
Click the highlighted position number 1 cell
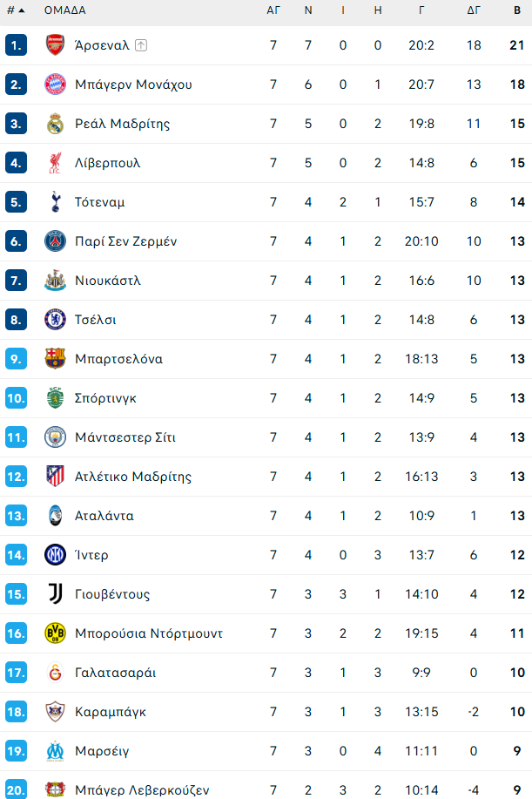18,44
